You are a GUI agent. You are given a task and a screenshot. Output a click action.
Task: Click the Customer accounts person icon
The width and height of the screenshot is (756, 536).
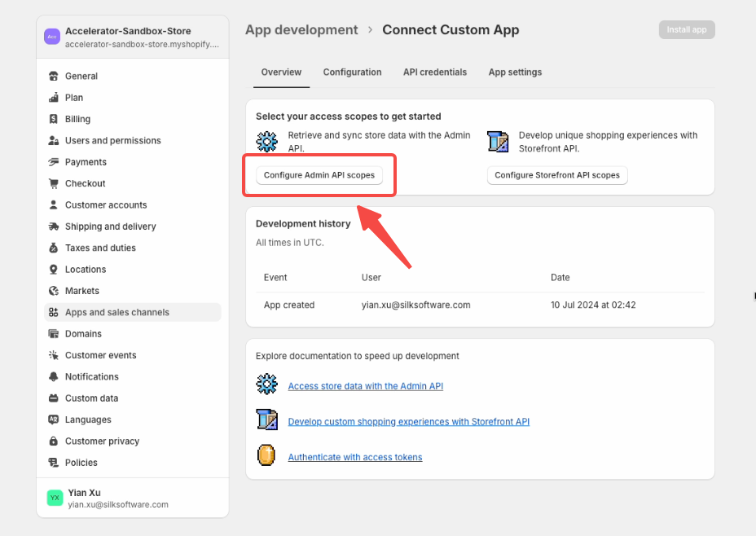(x=54, y=204)
